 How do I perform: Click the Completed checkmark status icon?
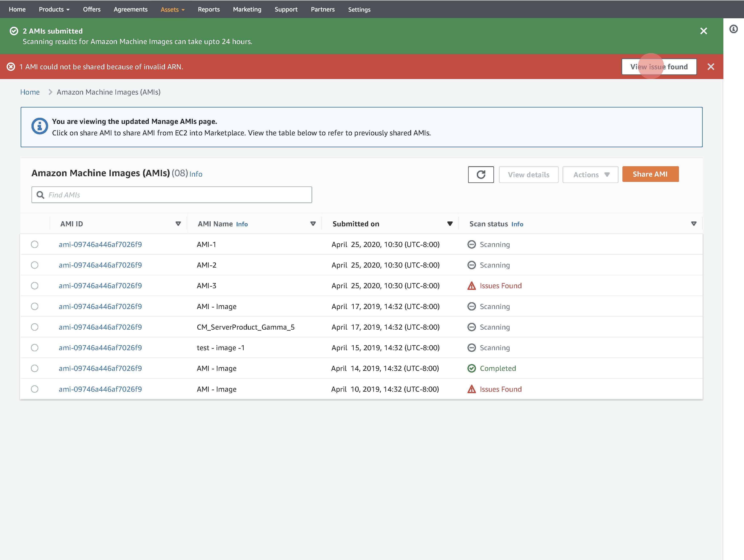471,368
